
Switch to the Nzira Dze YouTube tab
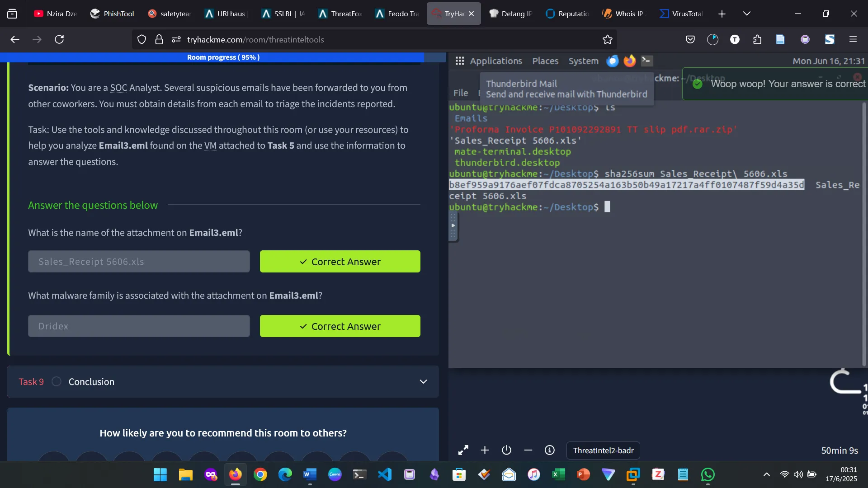tap(56, 14)
